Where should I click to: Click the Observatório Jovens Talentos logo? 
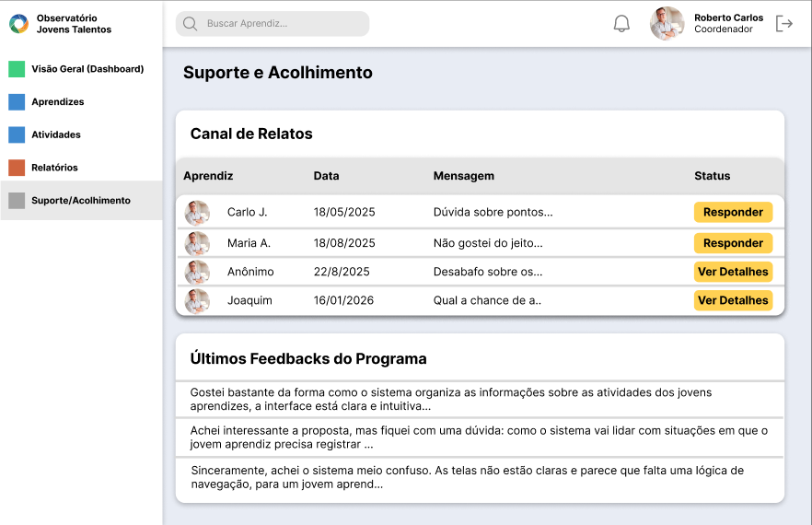(x=19, y=24)
